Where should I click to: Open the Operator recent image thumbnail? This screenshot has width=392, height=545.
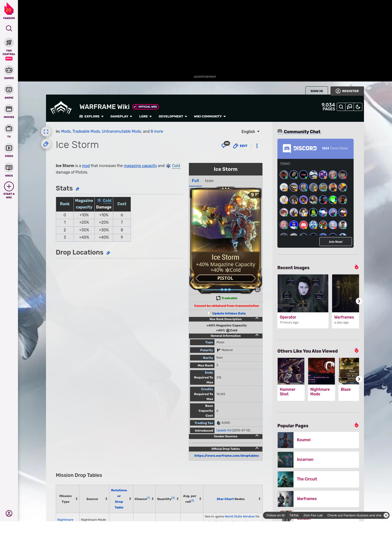coord(303,293)
